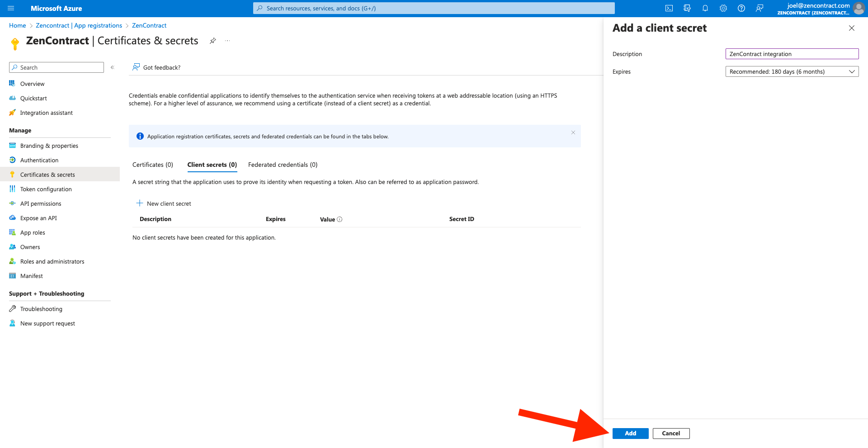The width and height of the screenshot is (868, 448).
Task: Open portal settings gear icon
Action: (723, 8)
